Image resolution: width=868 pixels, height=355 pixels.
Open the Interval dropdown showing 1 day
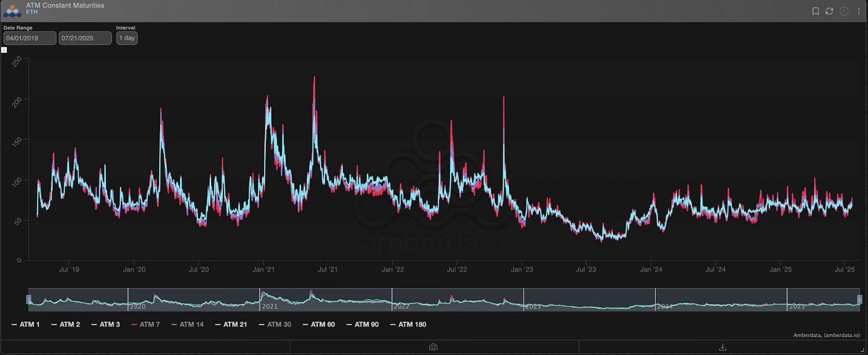pos(127,38)
